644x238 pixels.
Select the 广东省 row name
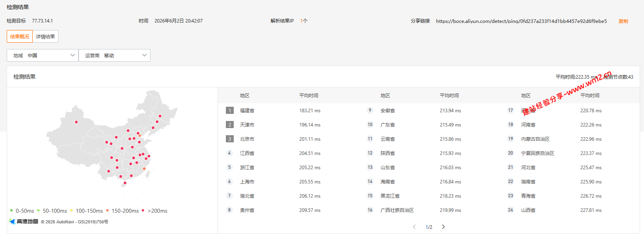click(388, 125)
